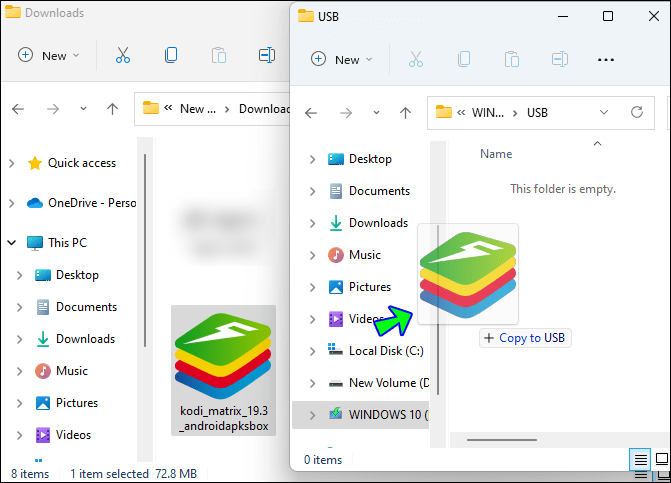Viewport: 671px width, 483px height.
Task: Select Quick access in Downloads navigation pane
Action: tap(81, 163)
